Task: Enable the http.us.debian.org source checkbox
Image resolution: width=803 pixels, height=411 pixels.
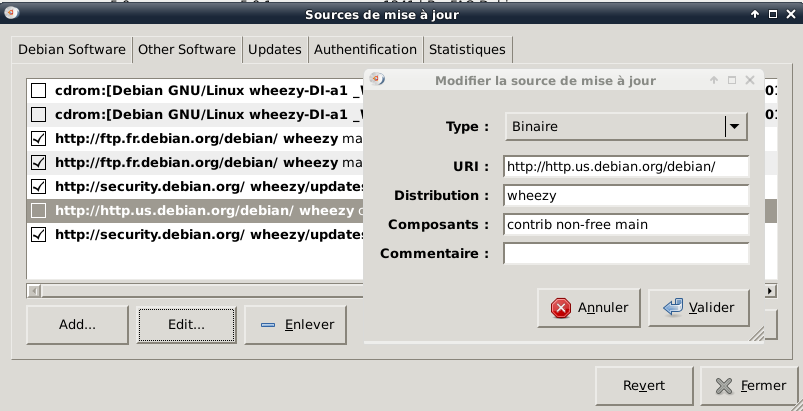Action: (x=38, y=210)
